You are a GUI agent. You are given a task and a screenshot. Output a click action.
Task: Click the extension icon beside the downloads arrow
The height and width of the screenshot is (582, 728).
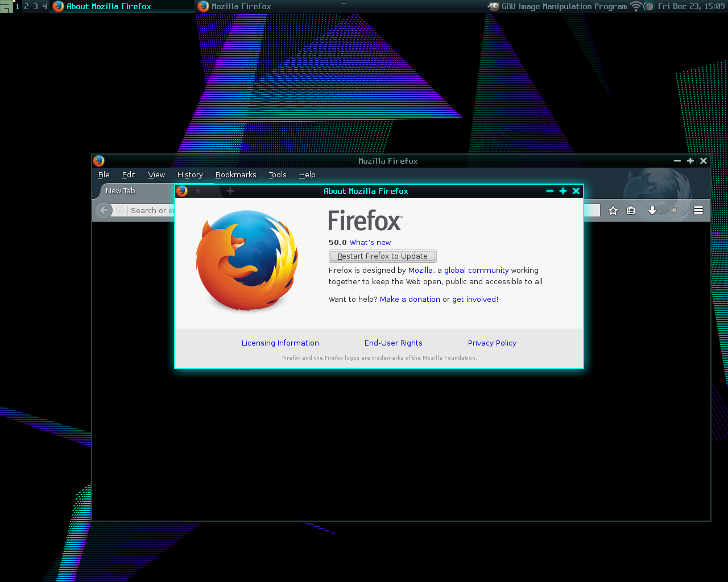(x=674, y=210)
